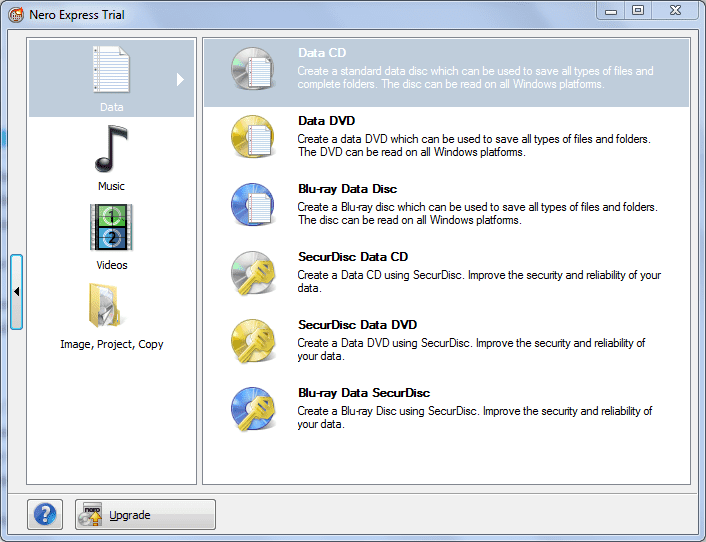Collapse the side panel with left arrow handle
Viewport: 706px width, 542px height.
[x=17, y=292]
